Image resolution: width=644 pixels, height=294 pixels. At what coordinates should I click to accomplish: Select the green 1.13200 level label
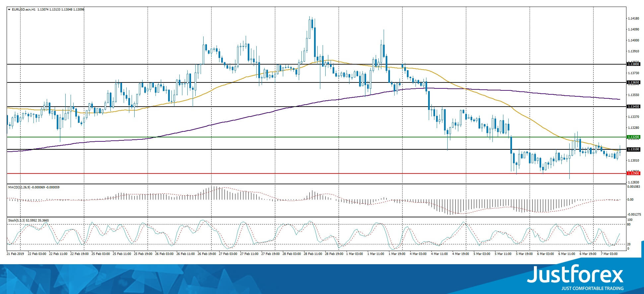(x=633, y=137)
